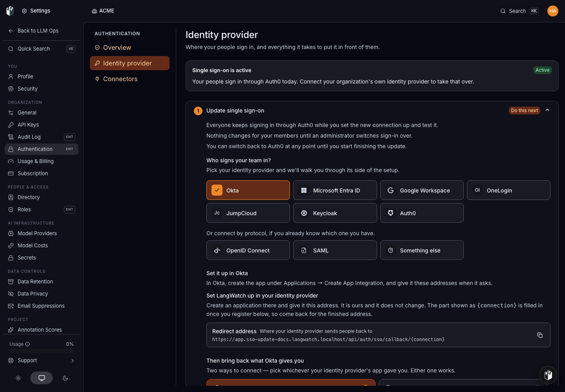Collapse the Update single sign-on step

tap(547, 110)
